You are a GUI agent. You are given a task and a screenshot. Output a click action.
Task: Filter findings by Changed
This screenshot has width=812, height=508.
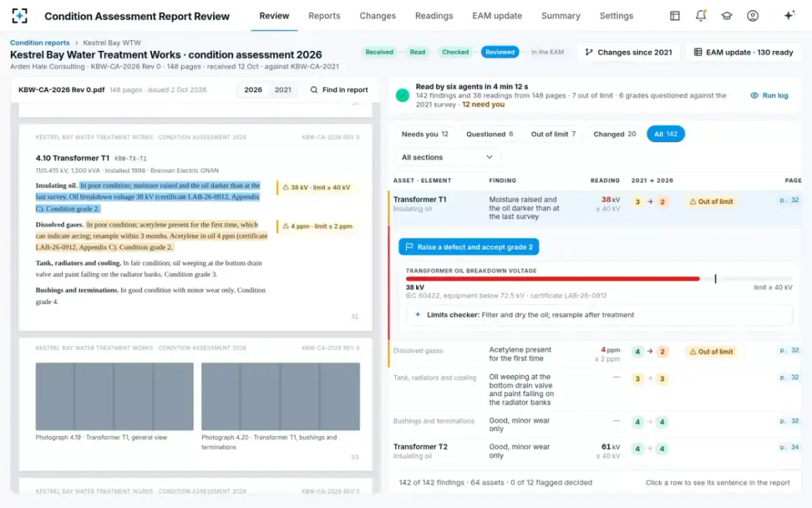point(614,134)
